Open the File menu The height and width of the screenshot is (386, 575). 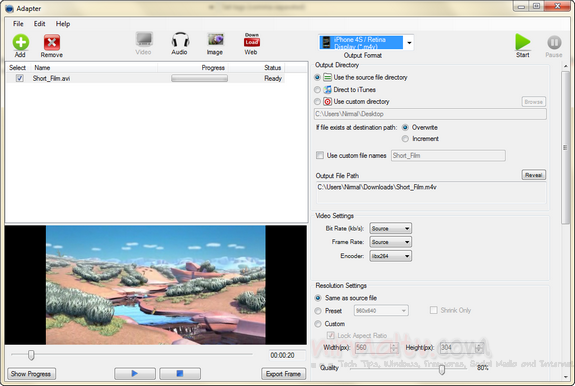[18, 24]
